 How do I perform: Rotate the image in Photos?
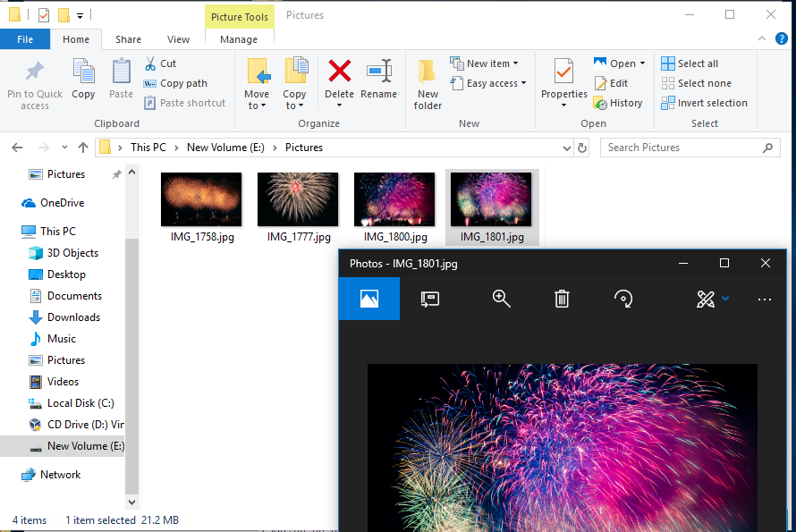(x=622, y=299)
